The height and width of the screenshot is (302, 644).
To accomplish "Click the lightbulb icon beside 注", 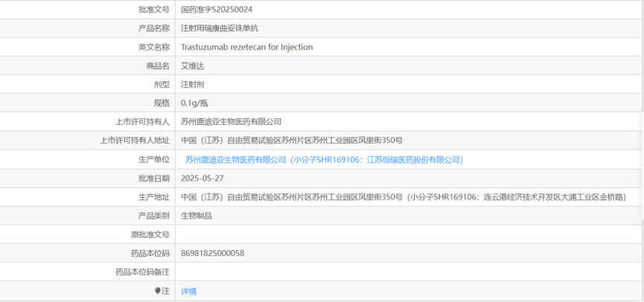I will 157,291.
